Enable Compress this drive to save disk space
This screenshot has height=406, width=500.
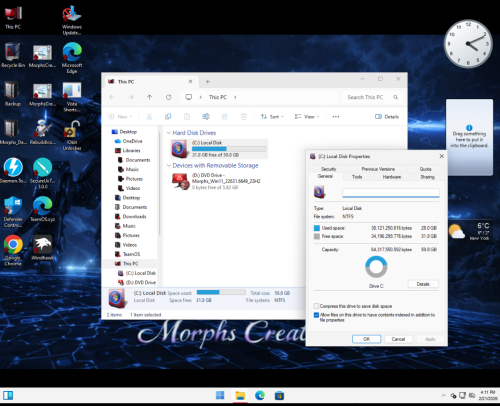(316, 306)
